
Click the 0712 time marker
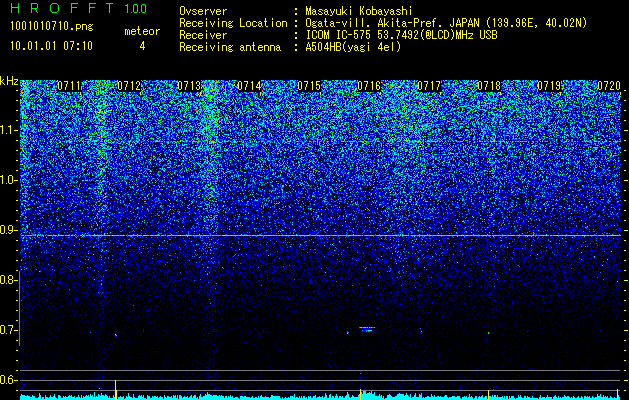tap(129, 86)
